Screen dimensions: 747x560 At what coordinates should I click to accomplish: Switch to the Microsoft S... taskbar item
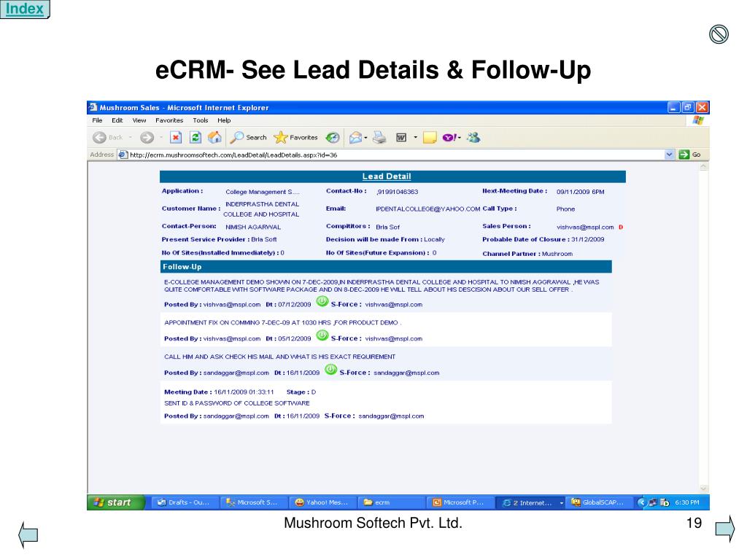(254, 502)
